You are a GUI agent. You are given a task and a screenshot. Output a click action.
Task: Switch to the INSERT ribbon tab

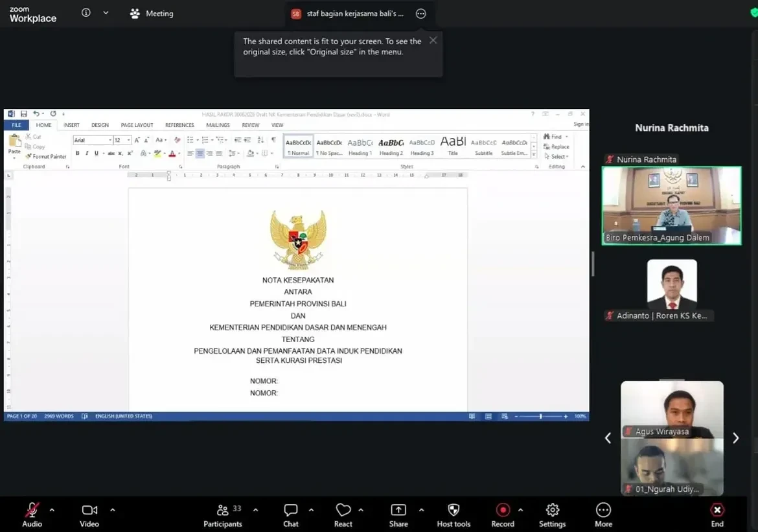click(x=71, y=125)
